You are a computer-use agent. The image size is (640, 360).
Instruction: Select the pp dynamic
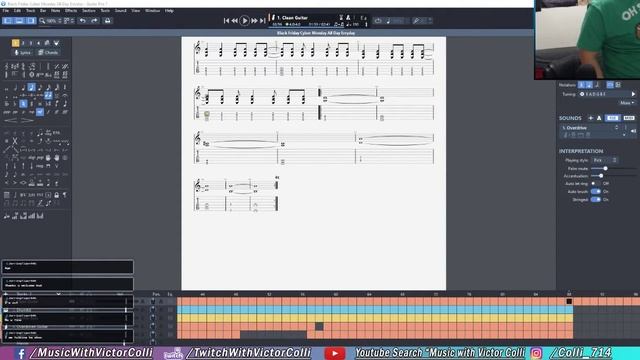[x=15, y=112]
